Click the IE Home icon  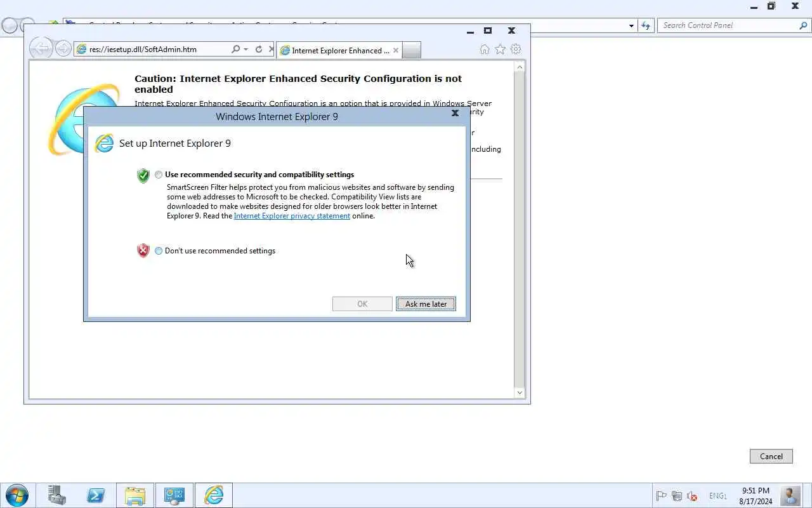click(x=485, y=50)
